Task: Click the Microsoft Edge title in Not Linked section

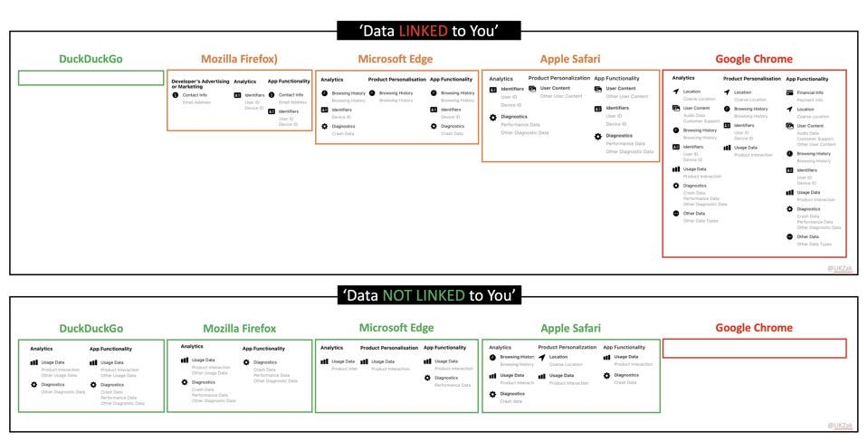Action: (x=396, y=328)
